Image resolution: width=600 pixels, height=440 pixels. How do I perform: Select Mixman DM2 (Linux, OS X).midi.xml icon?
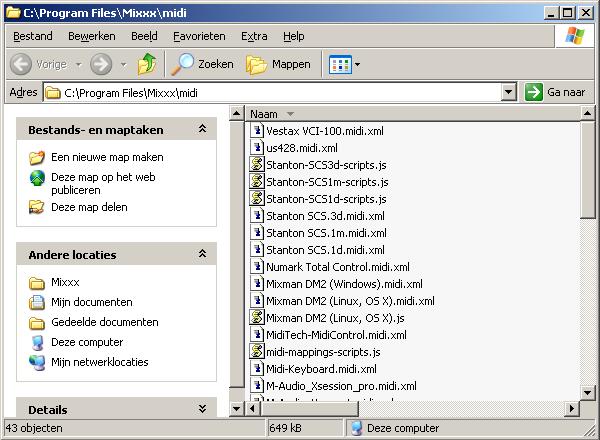pos(257,300)
